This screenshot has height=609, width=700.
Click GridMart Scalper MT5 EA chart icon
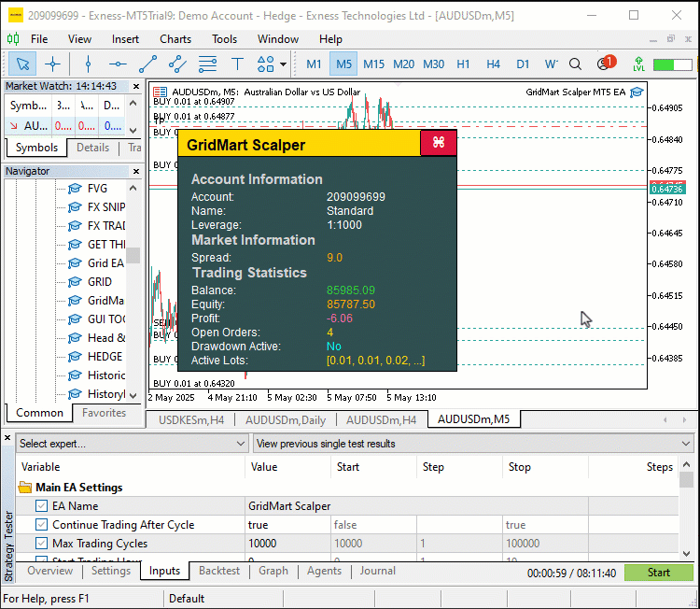point(637,92)
